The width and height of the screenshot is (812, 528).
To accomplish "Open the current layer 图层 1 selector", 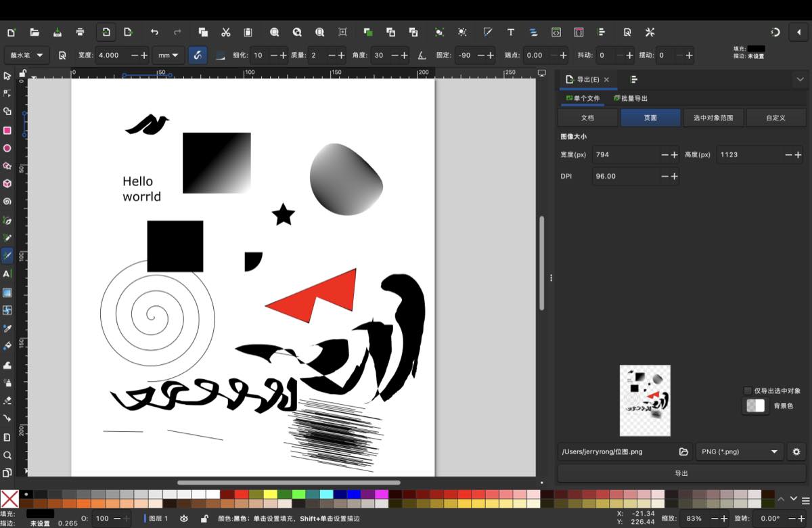I will coord(156,519).
